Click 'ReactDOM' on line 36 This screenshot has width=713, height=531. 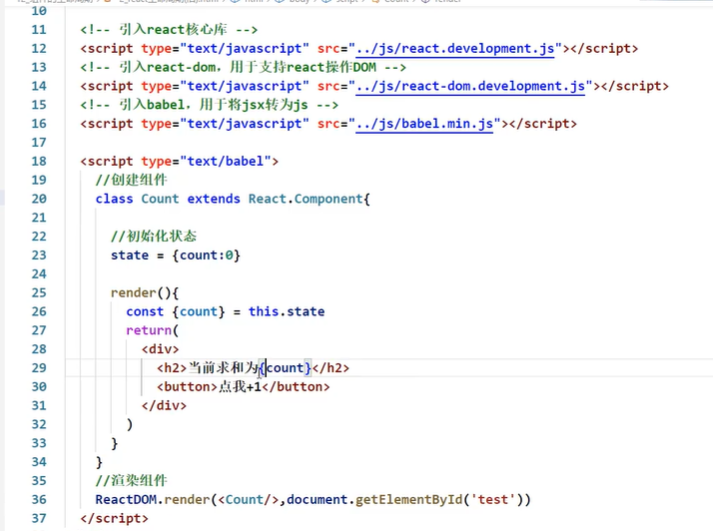(126, 500)
